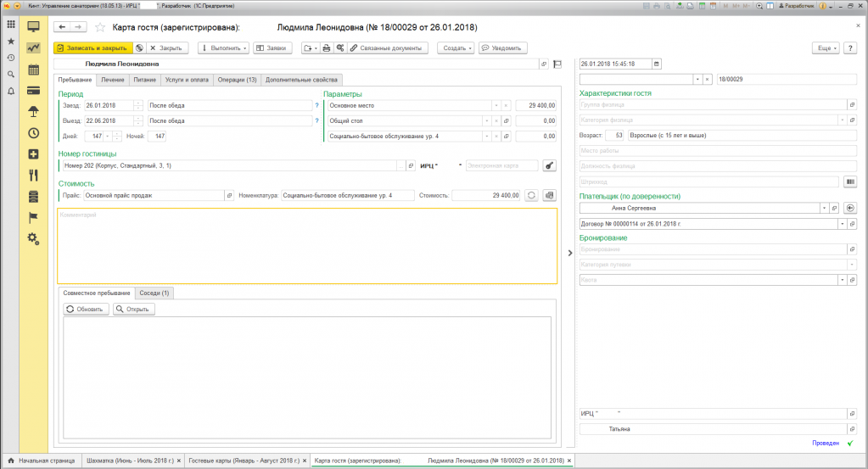Open the favorites star panel
The height and width of the screenshot is (469, 868).
(x=10, y=42)
